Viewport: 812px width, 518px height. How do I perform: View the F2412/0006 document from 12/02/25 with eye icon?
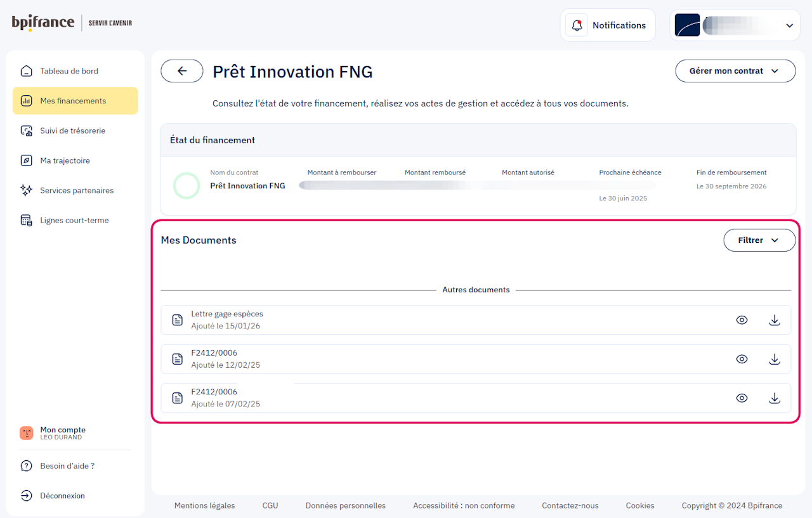(x=742, y=359)
